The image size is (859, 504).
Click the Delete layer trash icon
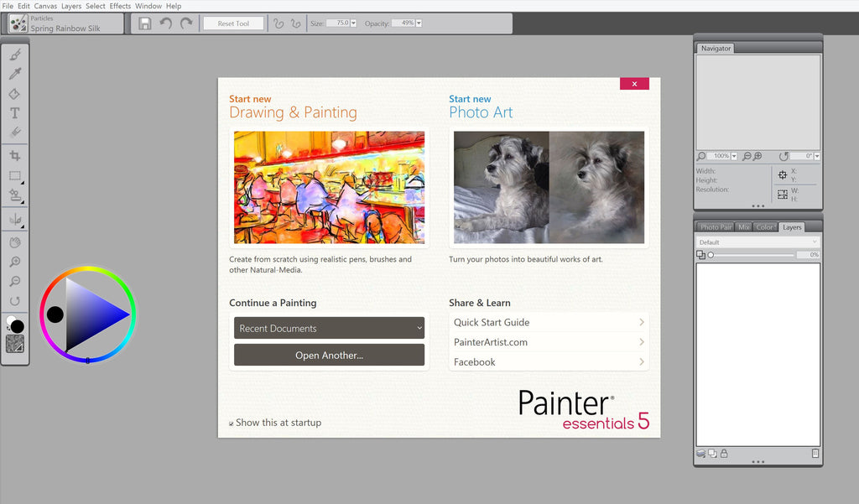[x=815, y=454]
